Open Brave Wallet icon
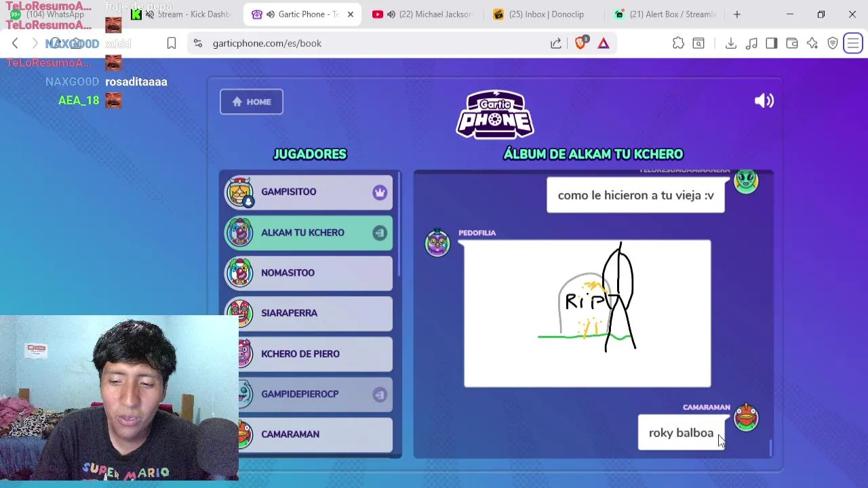Viewport: 868px width, 488px height. (x=792, y=43)
